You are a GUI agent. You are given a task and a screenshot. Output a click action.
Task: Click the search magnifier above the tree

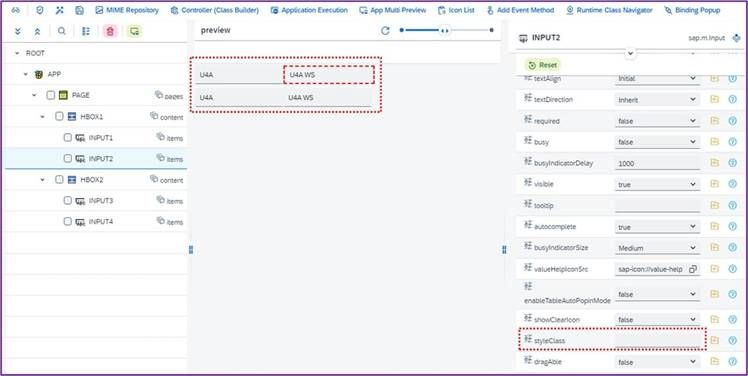[x=62, y=31]
